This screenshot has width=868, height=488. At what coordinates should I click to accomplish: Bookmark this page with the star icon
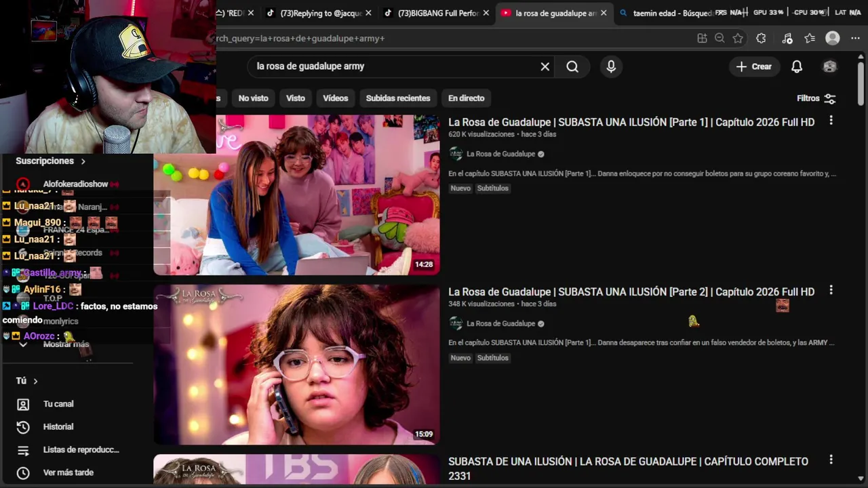pyautogui.click(x=738, y=39)
